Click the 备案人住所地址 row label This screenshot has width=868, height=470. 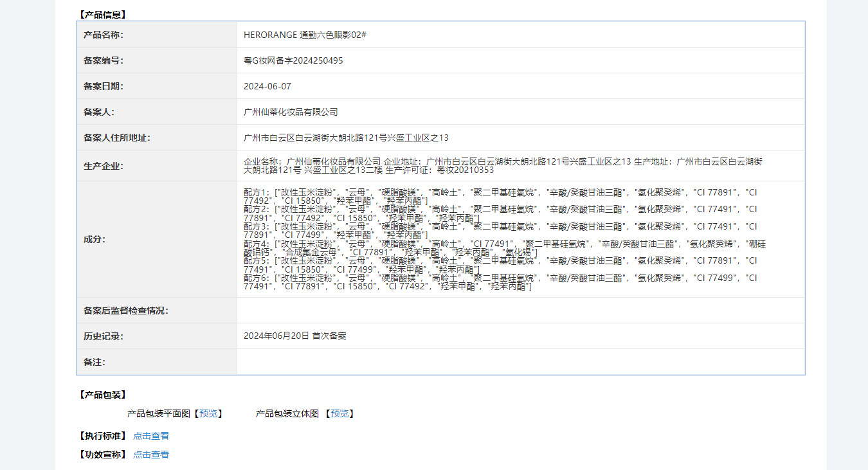click(x=117, y=138)
